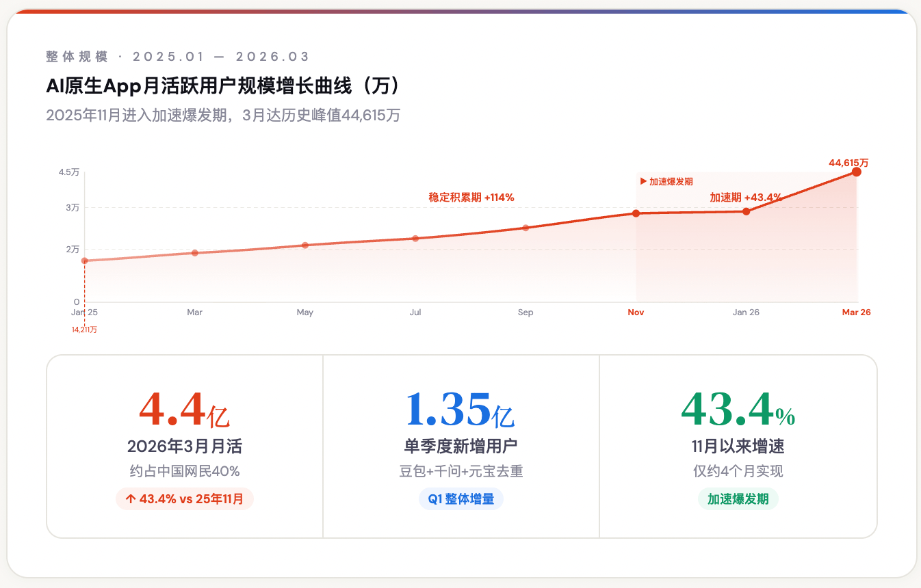Click the 14,211万 starting value label
This screenshot has height=588, width=921.
tap(85, 330)
